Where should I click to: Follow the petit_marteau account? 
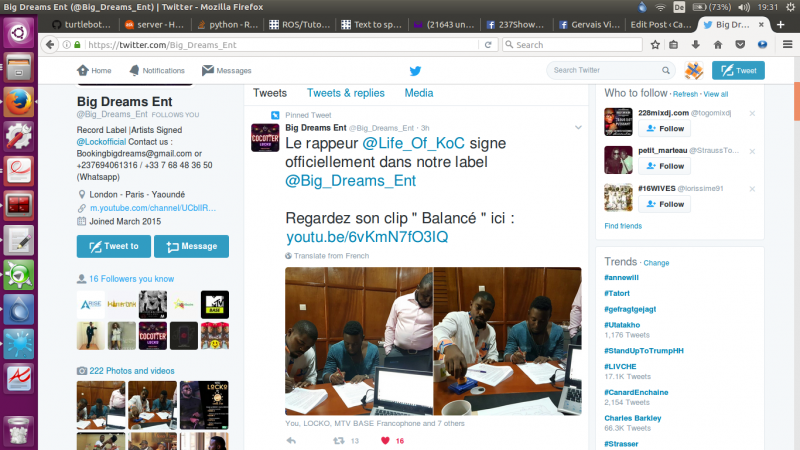tap(665, 166)
